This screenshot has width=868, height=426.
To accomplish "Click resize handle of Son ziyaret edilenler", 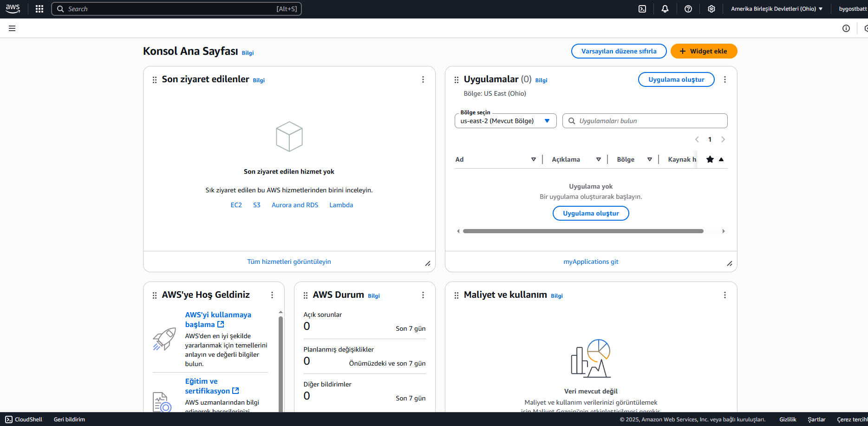I will [x=428, y=263].
